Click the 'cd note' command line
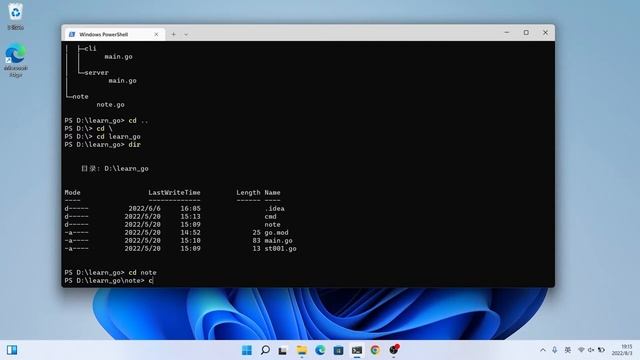 (110, 272)
